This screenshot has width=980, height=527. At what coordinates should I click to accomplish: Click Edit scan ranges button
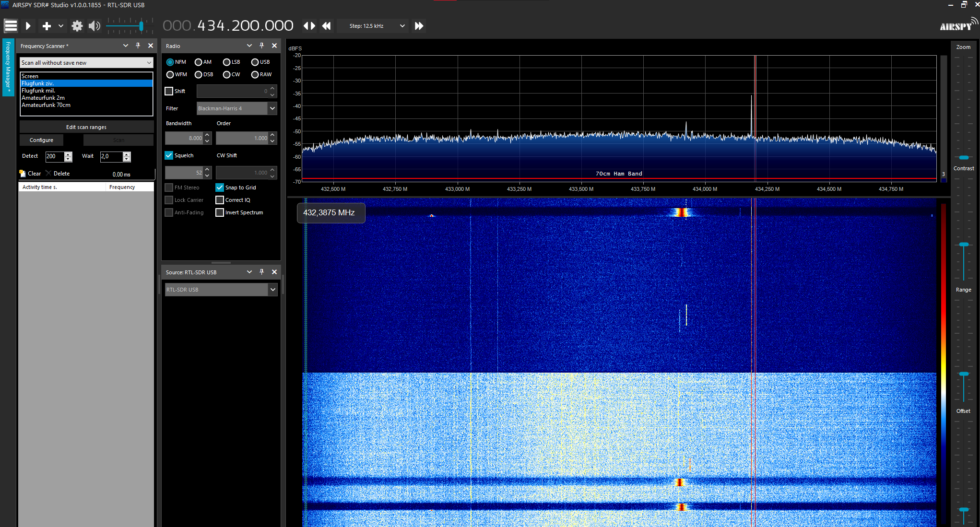pyautogui.click(x=86, y=127)
